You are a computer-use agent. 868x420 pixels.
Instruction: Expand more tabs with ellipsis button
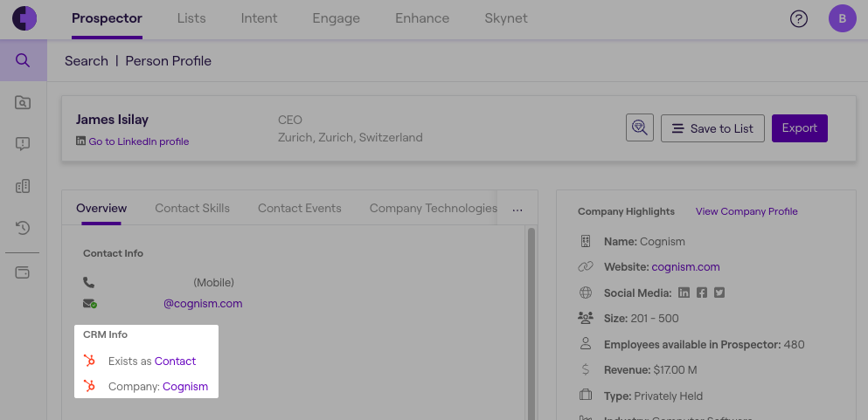pos(517,210)
